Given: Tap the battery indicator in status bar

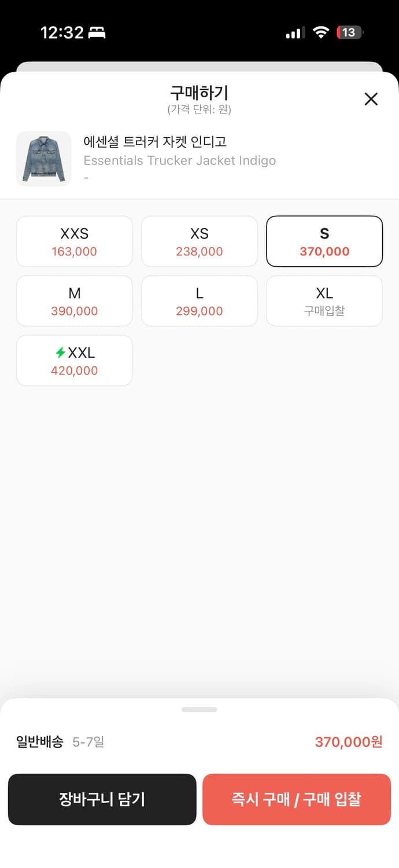Looking at the screenshot, I should [349, 32].
